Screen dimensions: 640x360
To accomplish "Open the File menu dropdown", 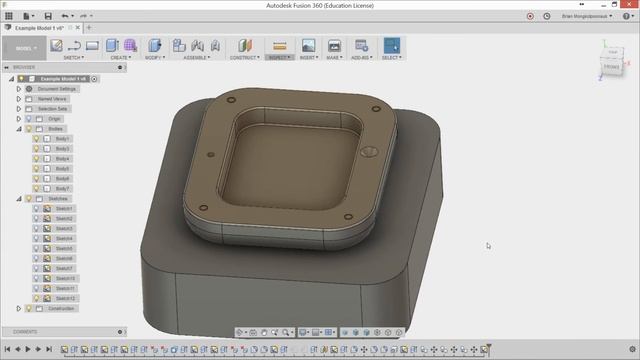I will (x=29, y=16).
